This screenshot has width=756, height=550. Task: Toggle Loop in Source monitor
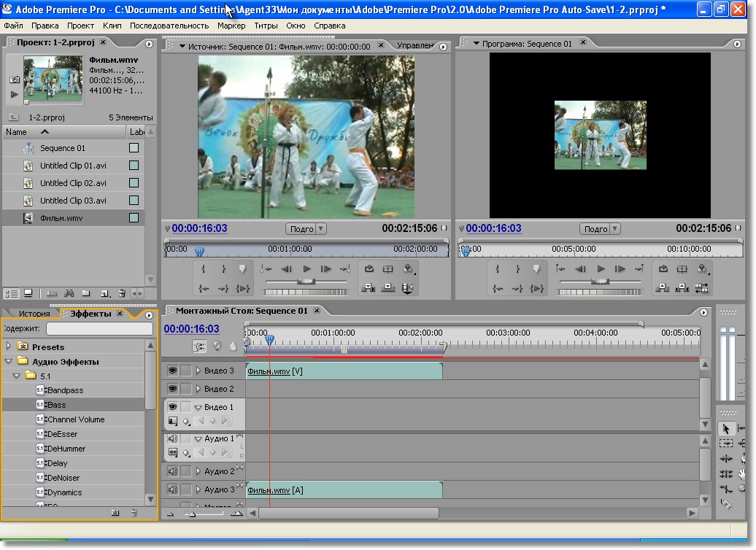click(369, 269)
